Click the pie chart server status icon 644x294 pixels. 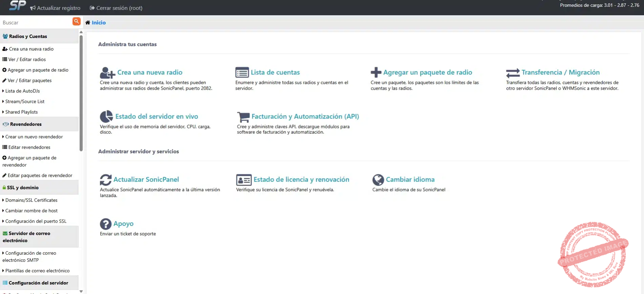point(106,116)
